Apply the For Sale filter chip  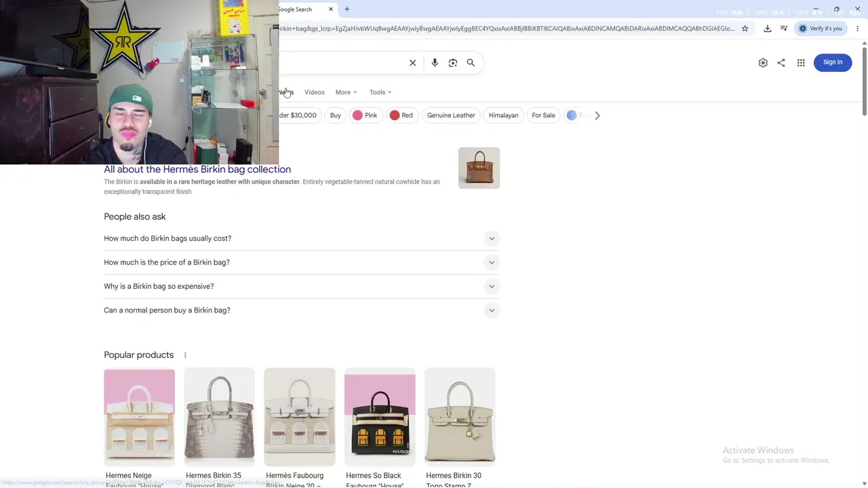pyautogui.click(x=543, y=115)
